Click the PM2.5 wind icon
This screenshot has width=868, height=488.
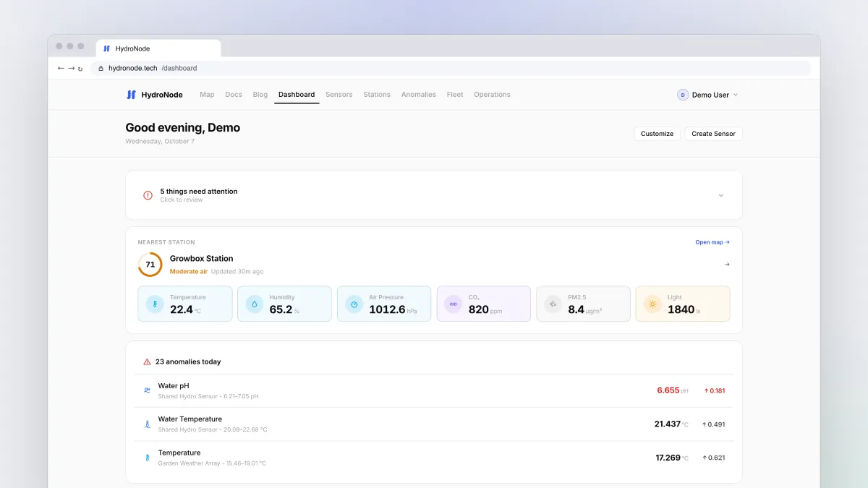[553, 304]
